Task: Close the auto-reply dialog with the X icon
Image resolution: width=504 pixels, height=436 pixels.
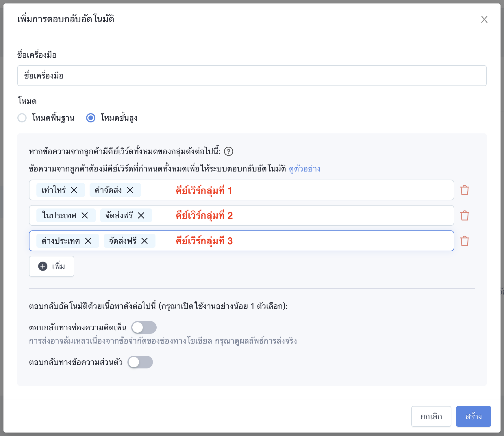Action: 484,19
